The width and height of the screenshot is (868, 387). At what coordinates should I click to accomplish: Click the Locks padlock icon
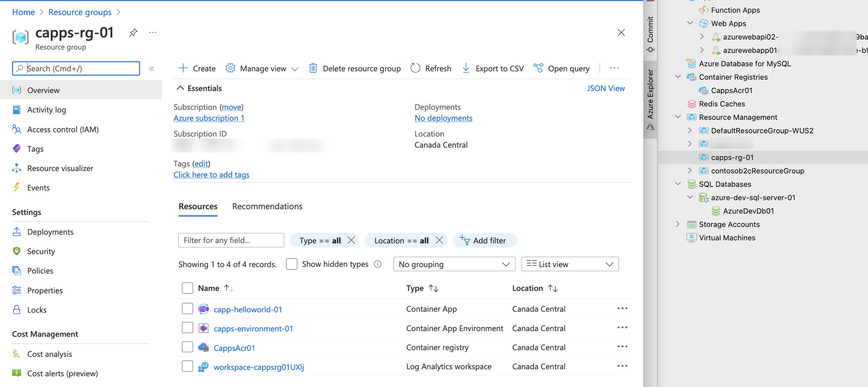coord(16,310)
